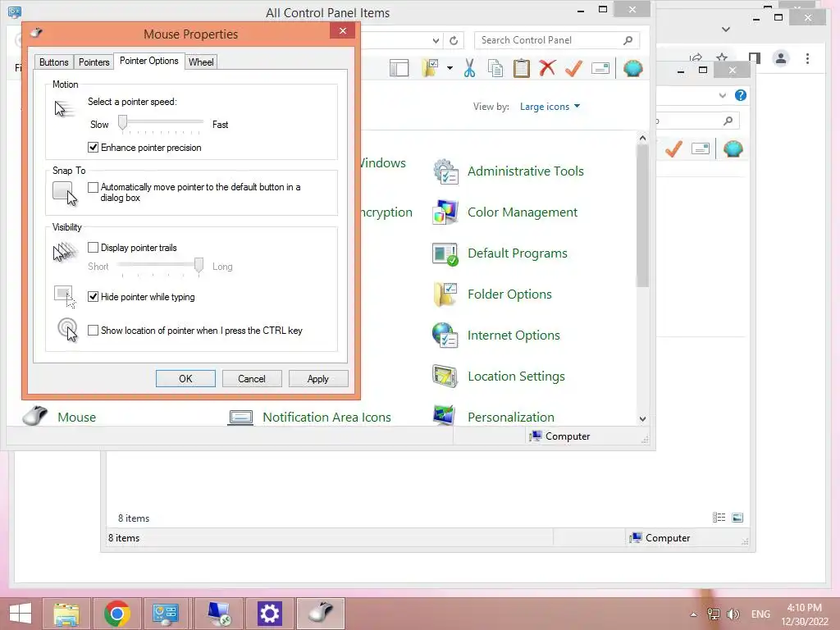
Task: Click the Administrative Tools icon
Action: [445, 171]
